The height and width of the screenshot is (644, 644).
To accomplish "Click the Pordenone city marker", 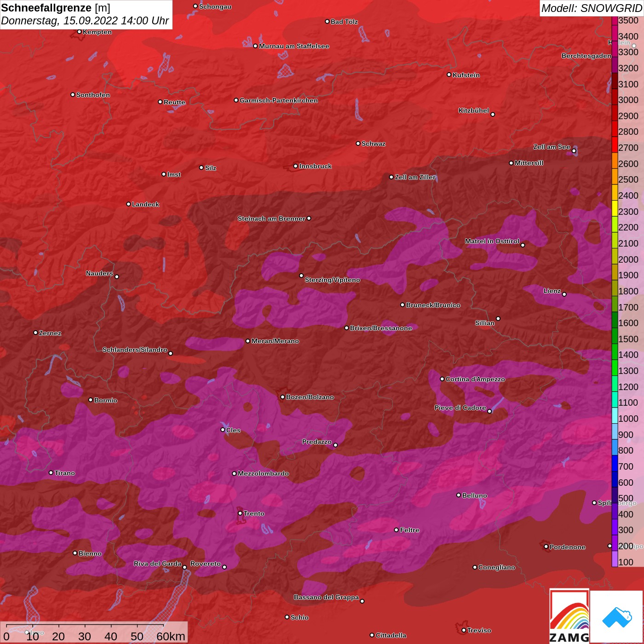I will pos(546,546).
